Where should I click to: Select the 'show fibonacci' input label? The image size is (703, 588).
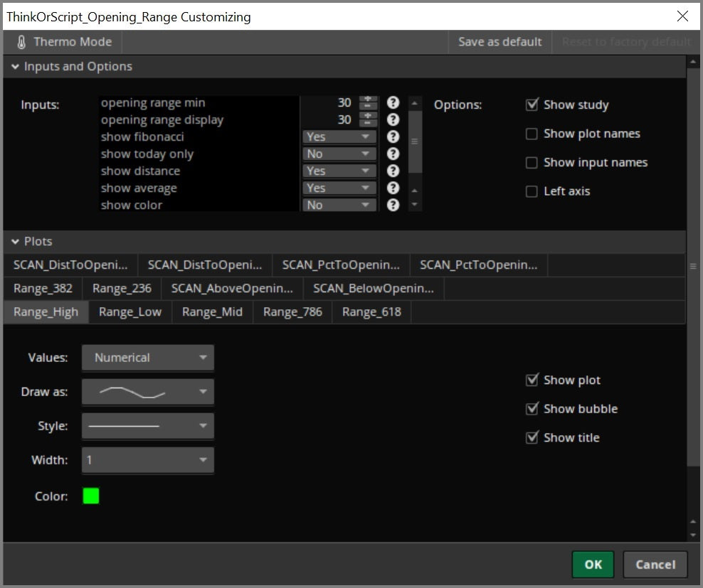point(142,137)
